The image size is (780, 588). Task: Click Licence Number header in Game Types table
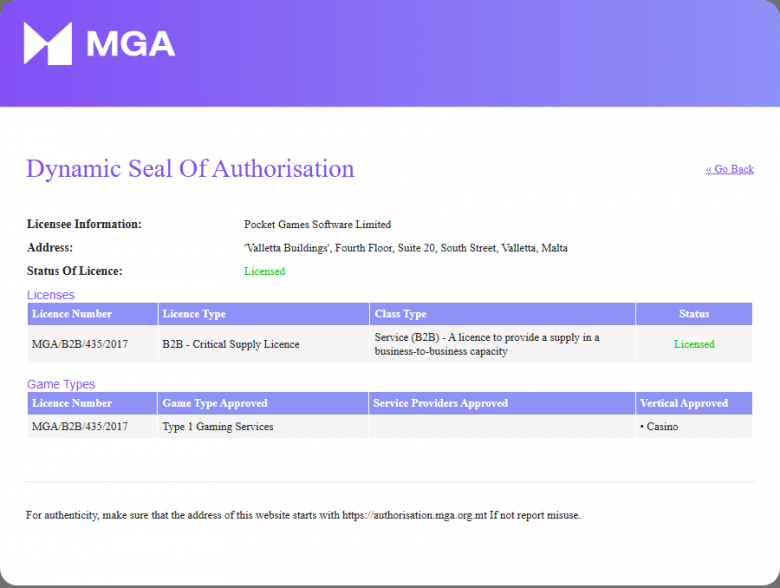[x=92, y=403]
